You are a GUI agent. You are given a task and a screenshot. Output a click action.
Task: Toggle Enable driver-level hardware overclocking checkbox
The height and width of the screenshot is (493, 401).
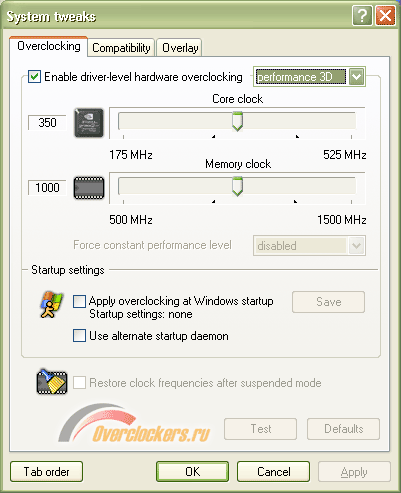35,77
